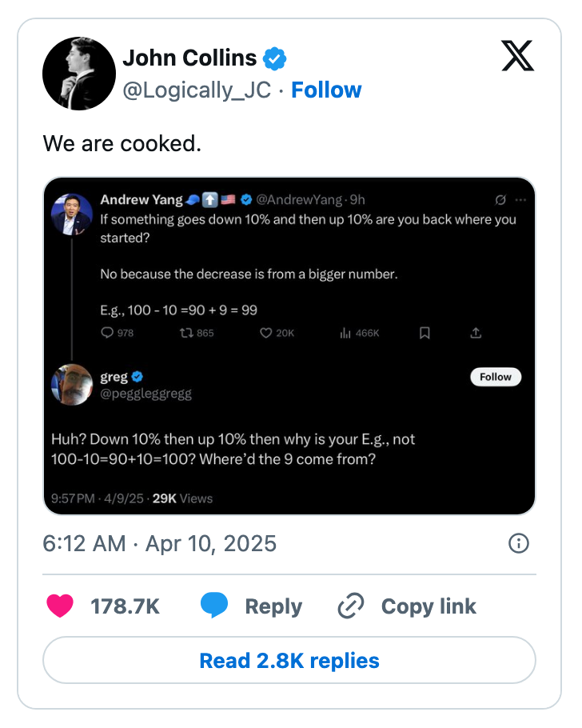
Task: Click the X logo in the corner
Action: 517,57
